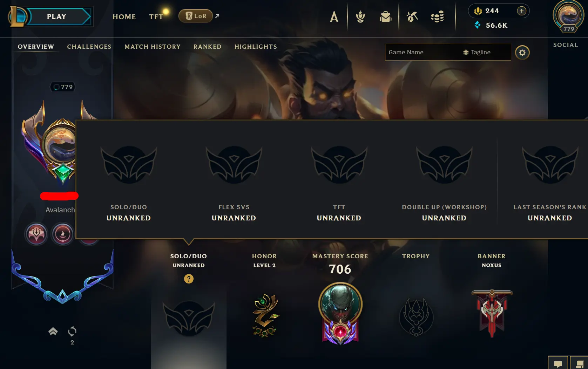Click the prestige refresh emblem icon

[72, 331]
